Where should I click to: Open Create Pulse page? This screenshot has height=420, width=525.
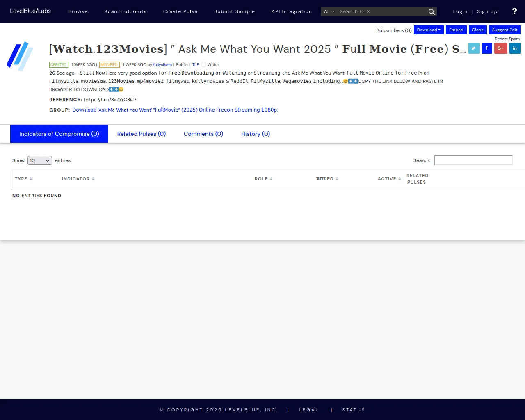(x=180, y=11)
